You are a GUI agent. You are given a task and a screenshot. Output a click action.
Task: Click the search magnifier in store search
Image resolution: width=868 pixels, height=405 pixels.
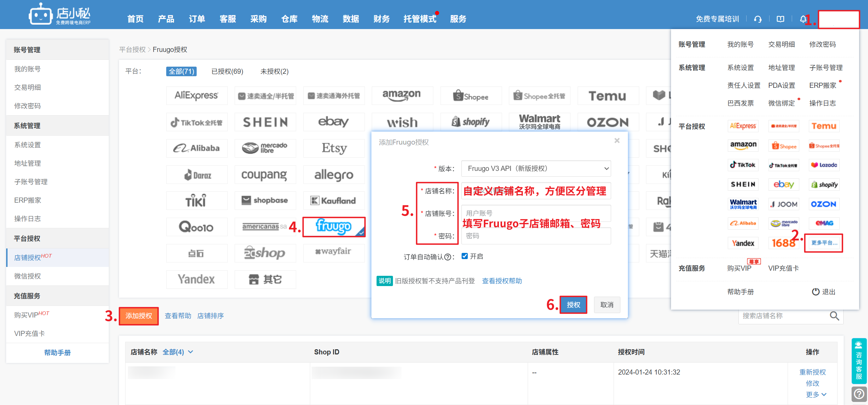(834, 316)
